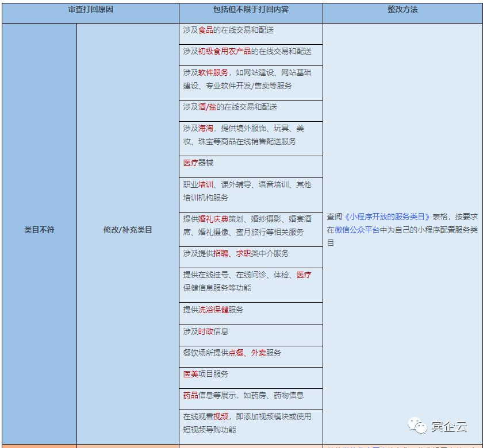Select the row about 药品信息等展示

[x=251, y=399]
